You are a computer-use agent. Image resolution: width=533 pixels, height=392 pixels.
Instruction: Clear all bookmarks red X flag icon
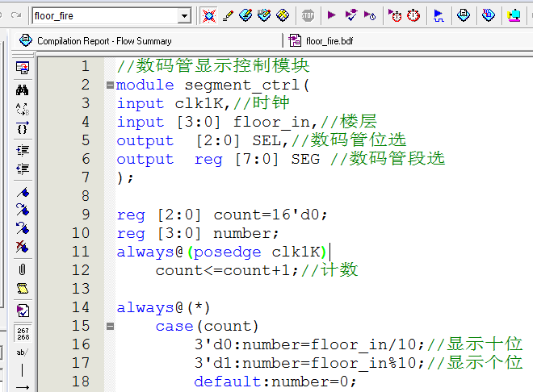pos(23,246)
